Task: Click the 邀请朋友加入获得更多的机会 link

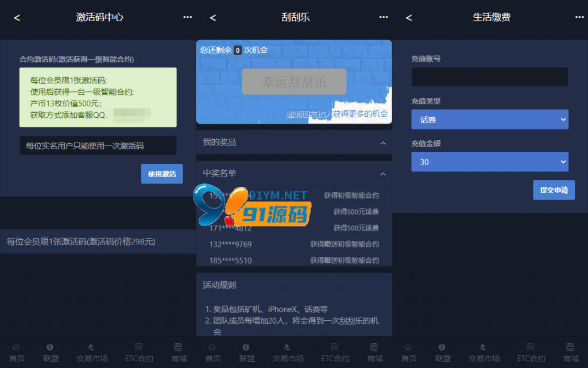Action: click(x=337, y=114)
